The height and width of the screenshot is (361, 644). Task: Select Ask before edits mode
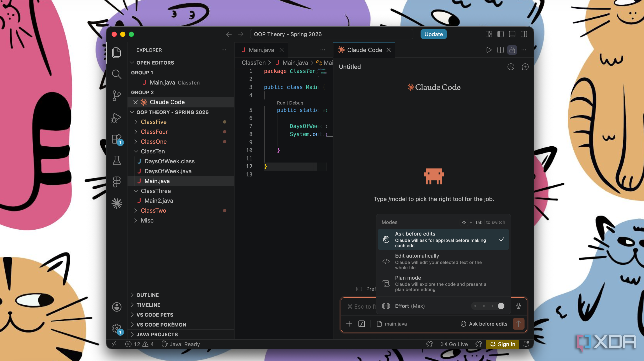pos(443,239)
